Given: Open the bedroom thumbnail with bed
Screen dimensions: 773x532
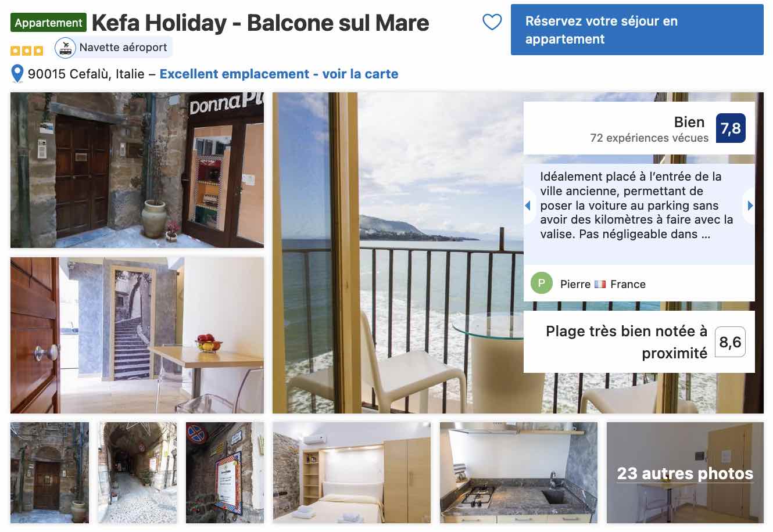Looking at the screenshot, I should [352, 473].
